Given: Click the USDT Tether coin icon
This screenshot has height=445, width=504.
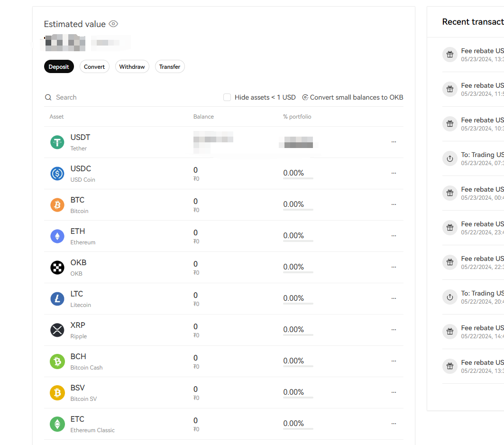Looking at the screenshot, I should (x=57, y=142).
